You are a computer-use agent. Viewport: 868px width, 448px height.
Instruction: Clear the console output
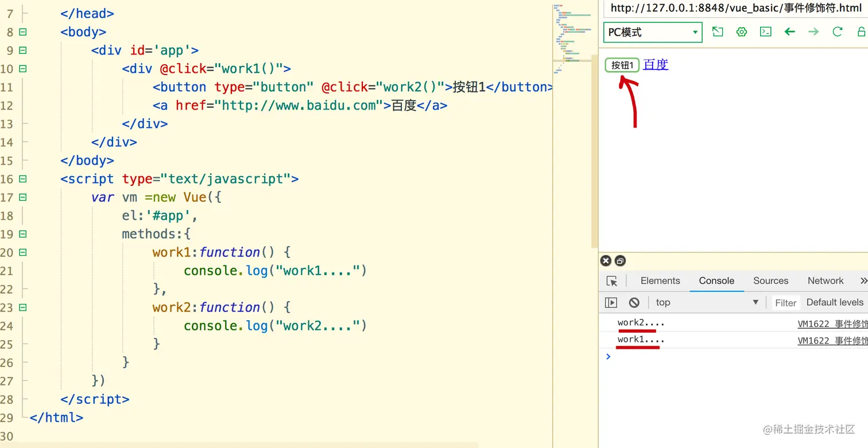[x=634, y=302]
